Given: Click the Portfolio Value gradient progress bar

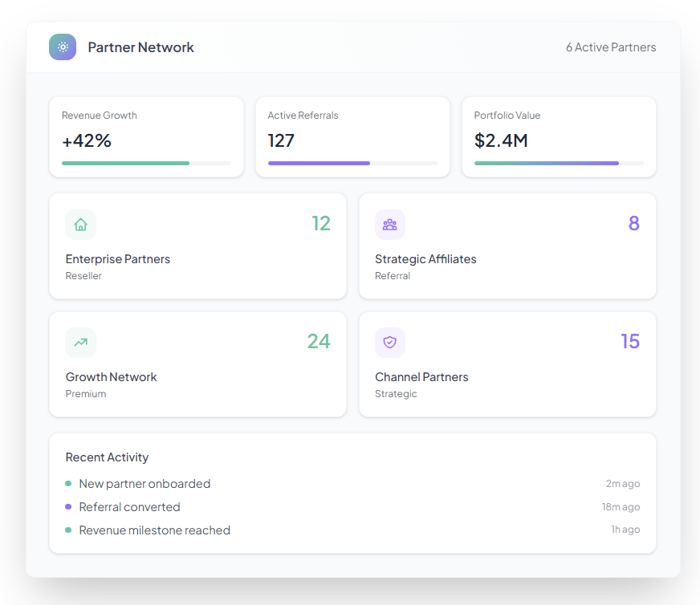Looking at the screenshot, I should pos(559,163).
